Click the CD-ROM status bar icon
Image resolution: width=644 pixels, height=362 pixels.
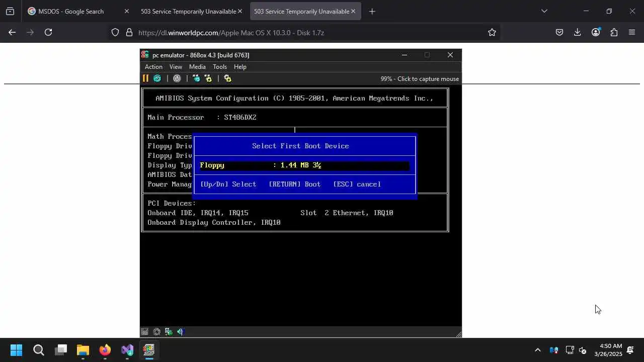pyautogui.click(x=157, y=332)
